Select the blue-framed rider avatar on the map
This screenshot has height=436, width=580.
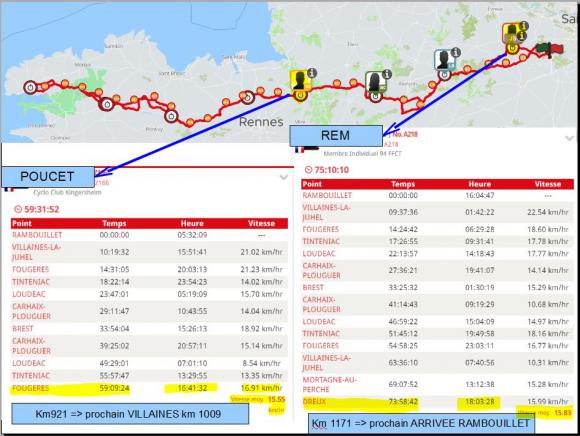[444, 60]
